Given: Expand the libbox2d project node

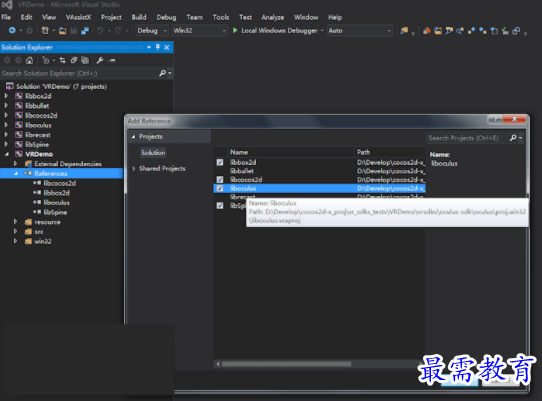Looking at the screenshot, I should tap(6, 96).
